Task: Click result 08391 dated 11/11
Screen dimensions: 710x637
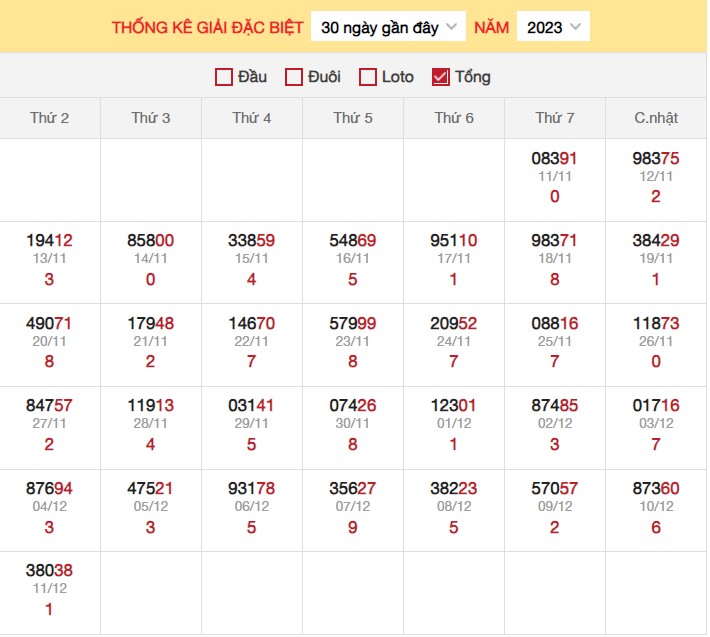Action: [x=555, y=158]
